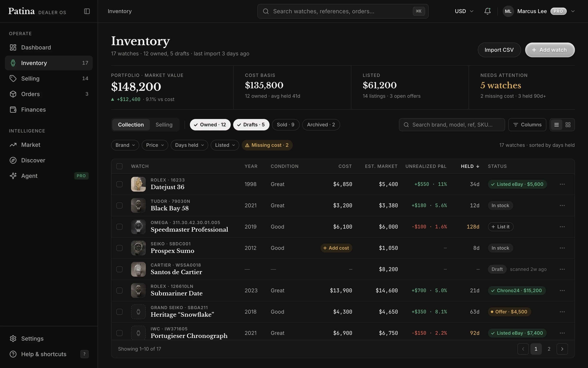588x368 pixels.
Task: Click the Market trend icon
Action: click(x=13, y=145)
